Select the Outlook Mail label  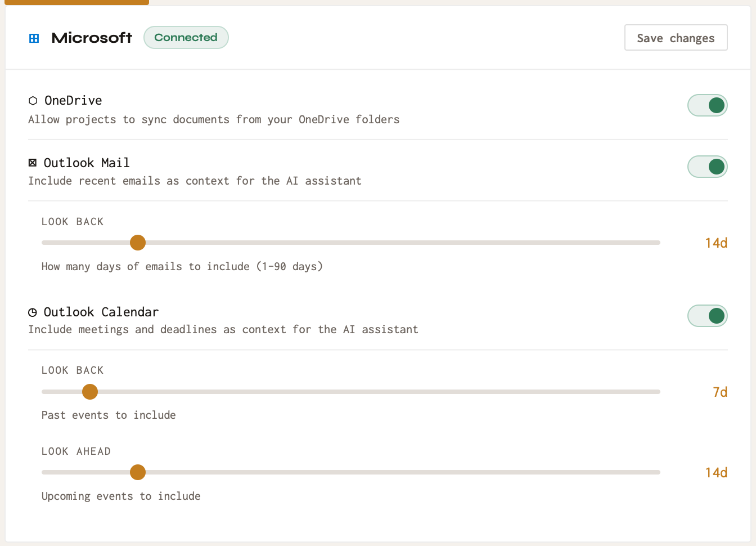[x=87, y=163]
